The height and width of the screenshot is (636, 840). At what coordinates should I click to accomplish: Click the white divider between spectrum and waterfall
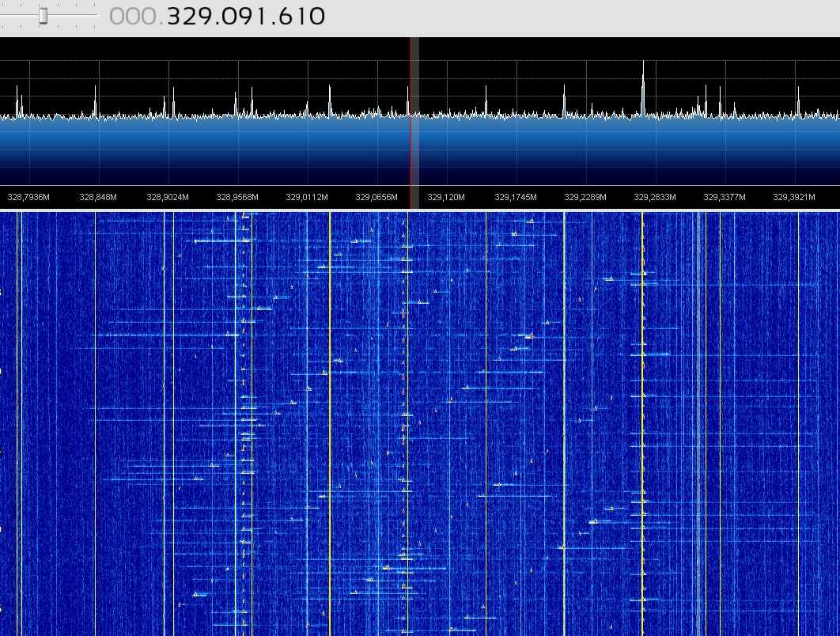coord(420,210)
